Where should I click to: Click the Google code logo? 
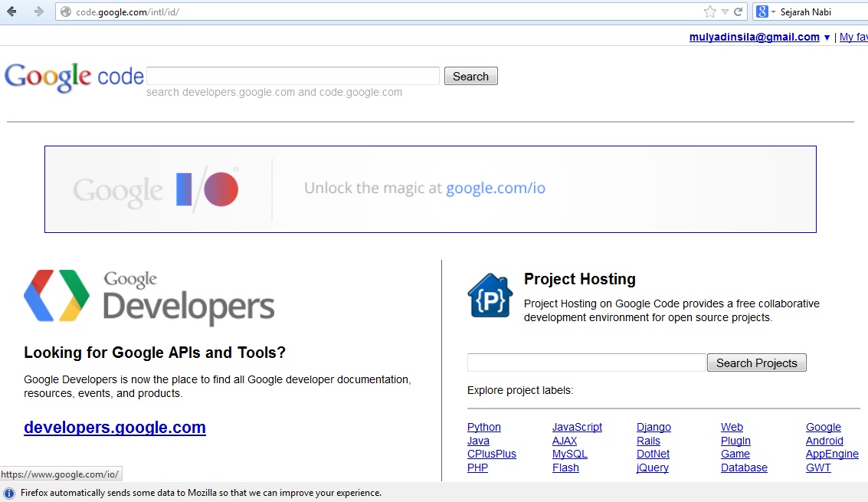(x=74, y=77)
